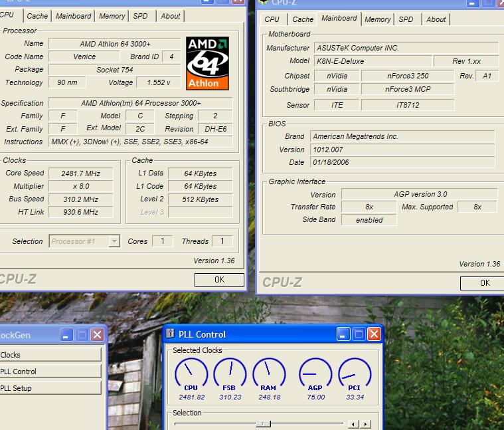Click the BIOS Brand American Megatrends Inc.
This screenshot has width=504, height=430.
[x=402, y=136]
